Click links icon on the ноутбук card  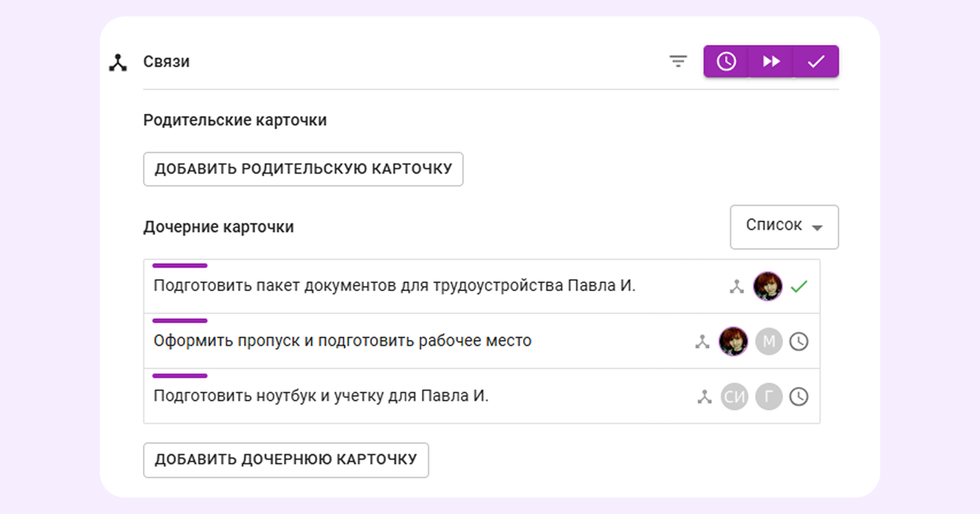(x=704, y=397)
